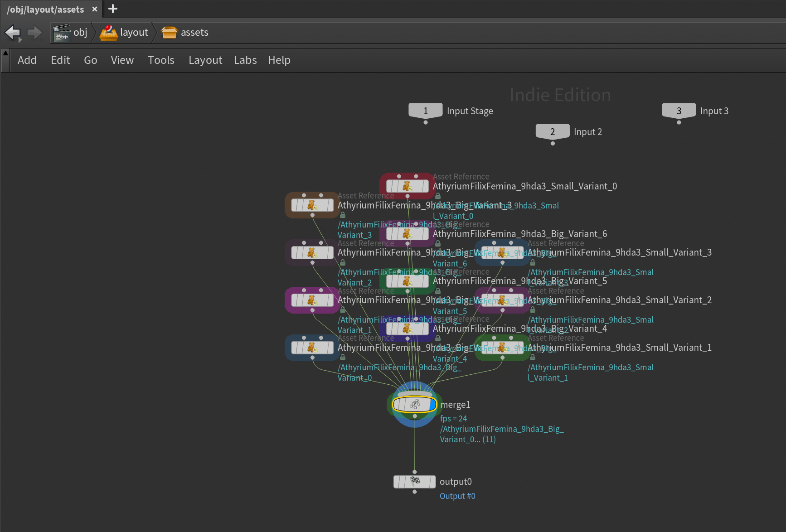Select the merge1 node icon
The width and height of the screenshot is (786, 532).
pos(414,404)
